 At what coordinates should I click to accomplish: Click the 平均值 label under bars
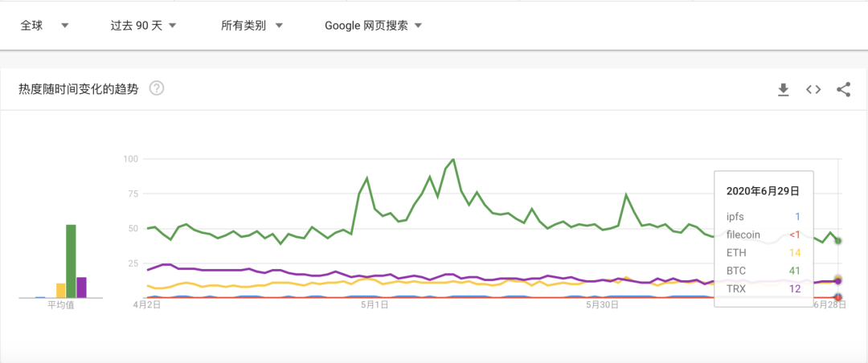61,305
